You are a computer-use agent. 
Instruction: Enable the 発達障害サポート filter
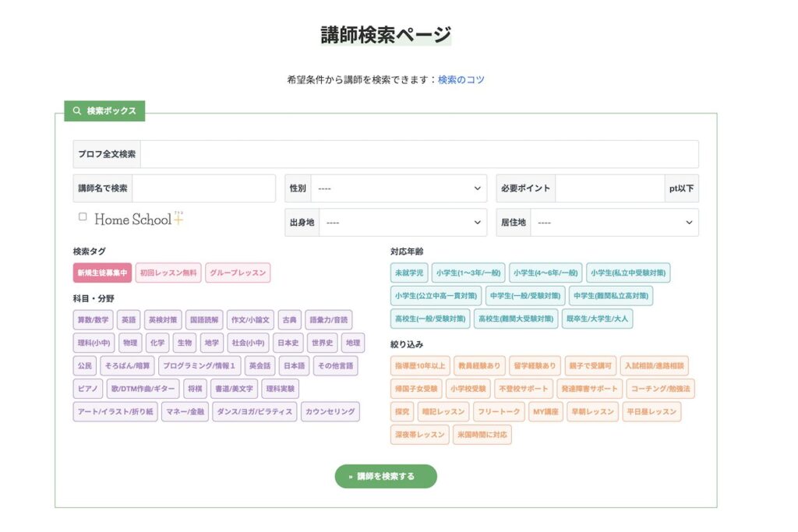(589, 389)
